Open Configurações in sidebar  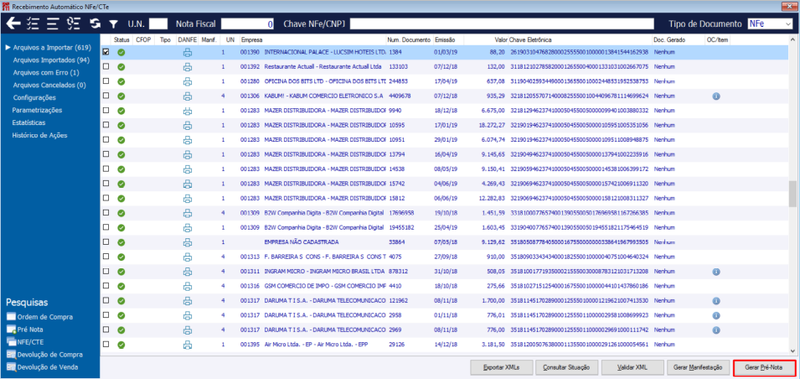click(34, 97)
